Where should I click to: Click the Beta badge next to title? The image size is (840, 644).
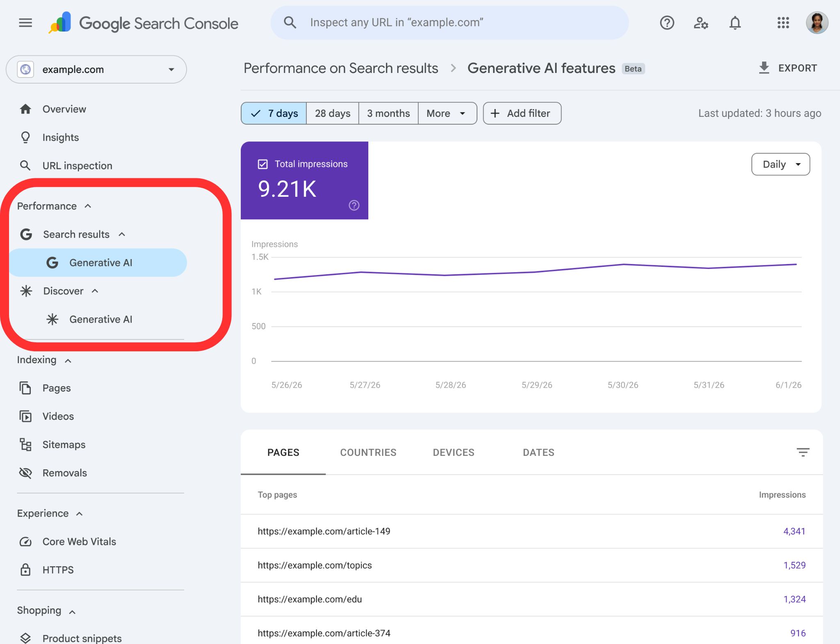(633, 68)
